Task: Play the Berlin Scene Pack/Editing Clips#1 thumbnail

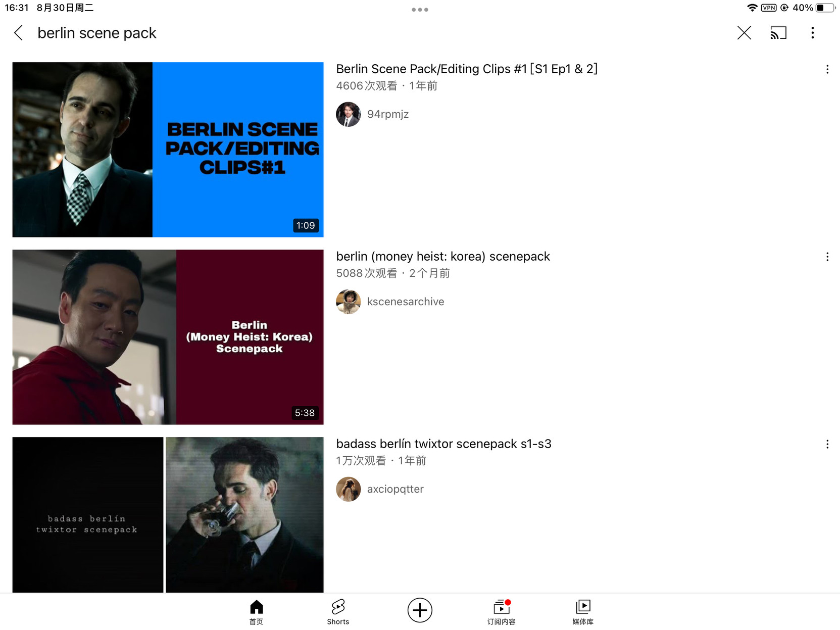Action: (168, 150)
